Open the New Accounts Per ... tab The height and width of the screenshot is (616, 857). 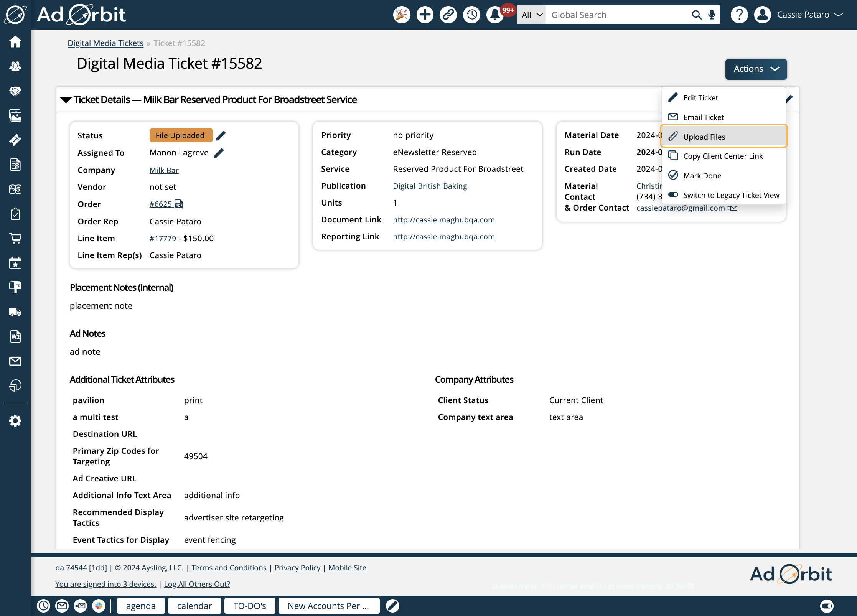[x=329, y=606]
